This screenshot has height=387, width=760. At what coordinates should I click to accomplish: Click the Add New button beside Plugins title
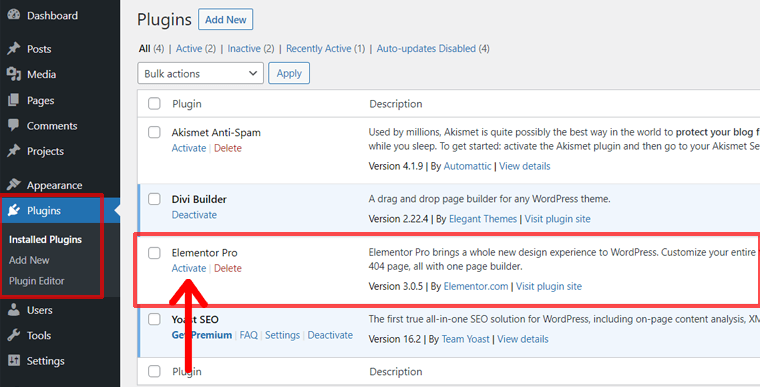click(x=225, y=19)
